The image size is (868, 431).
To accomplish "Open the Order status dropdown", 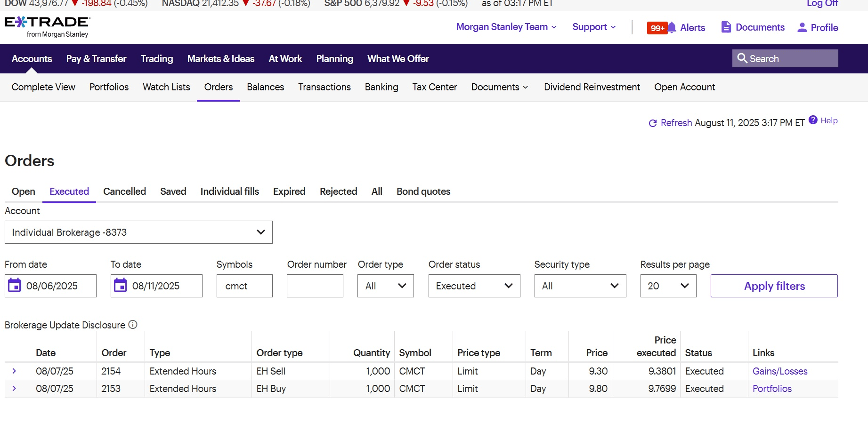I will [x=474, y=286].
